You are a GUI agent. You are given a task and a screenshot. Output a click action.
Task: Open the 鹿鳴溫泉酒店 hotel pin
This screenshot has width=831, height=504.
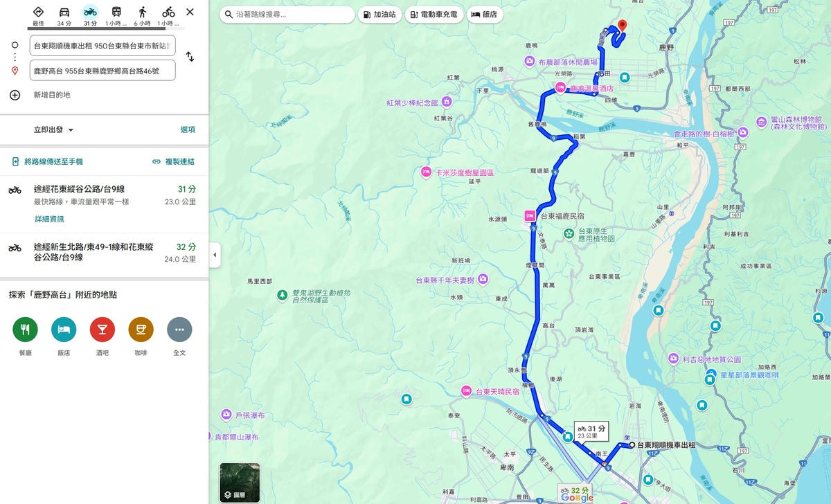tap(560, 88)
